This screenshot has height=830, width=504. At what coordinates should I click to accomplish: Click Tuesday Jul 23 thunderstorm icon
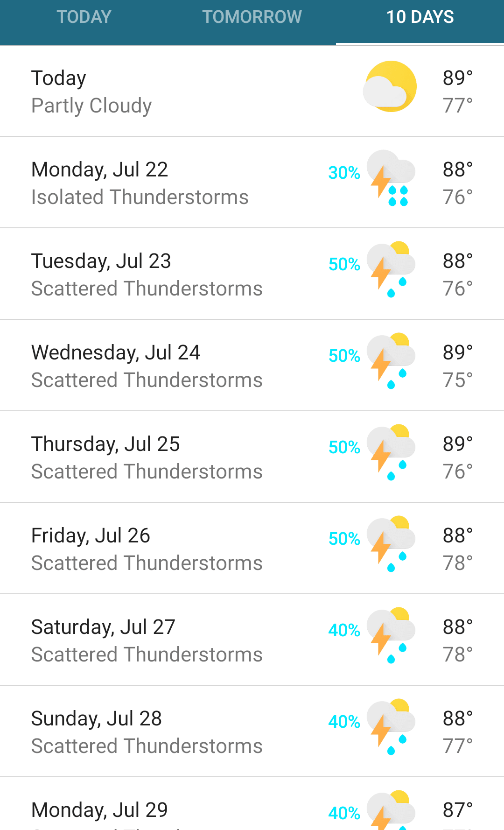pyautogui.click(x=391, y=270)
